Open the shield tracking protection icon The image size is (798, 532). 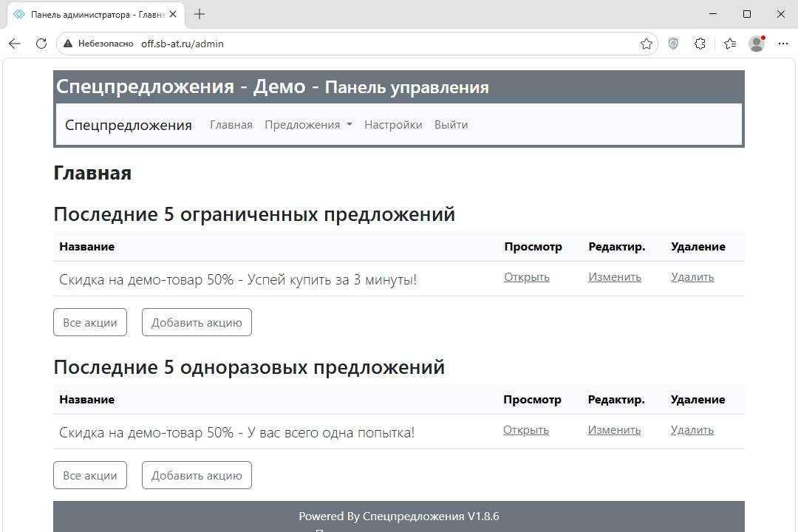click(673, 44)
